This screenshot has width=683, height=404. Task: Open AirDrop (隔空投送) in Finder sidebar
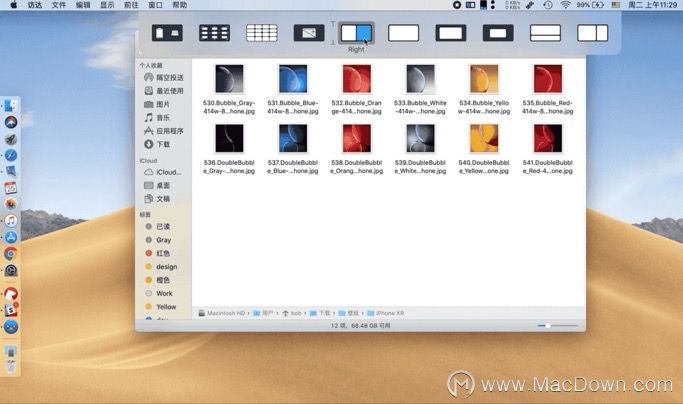pos(164,78)
